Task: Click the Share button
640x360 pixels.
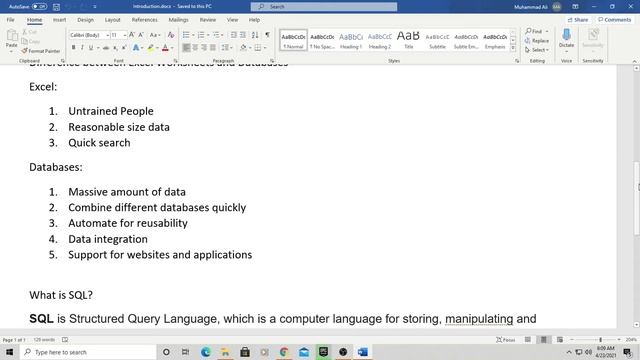Action: 578,20
